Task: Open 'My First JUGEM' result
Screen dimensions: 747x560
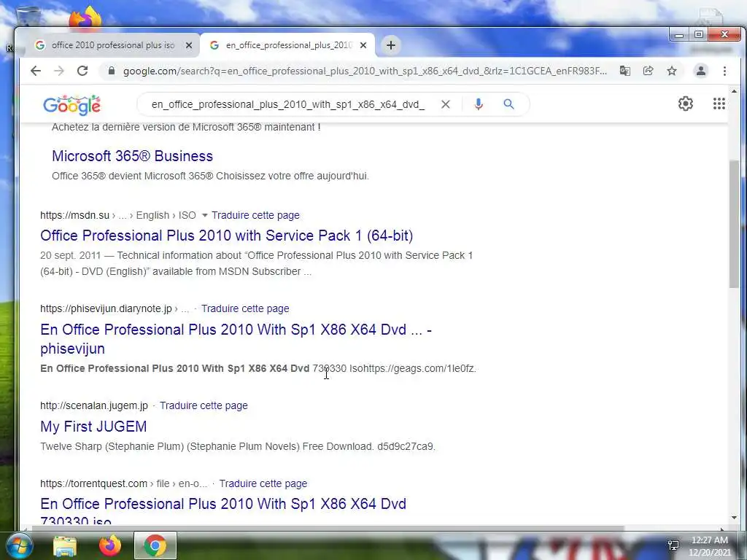Action: (93, 426)
